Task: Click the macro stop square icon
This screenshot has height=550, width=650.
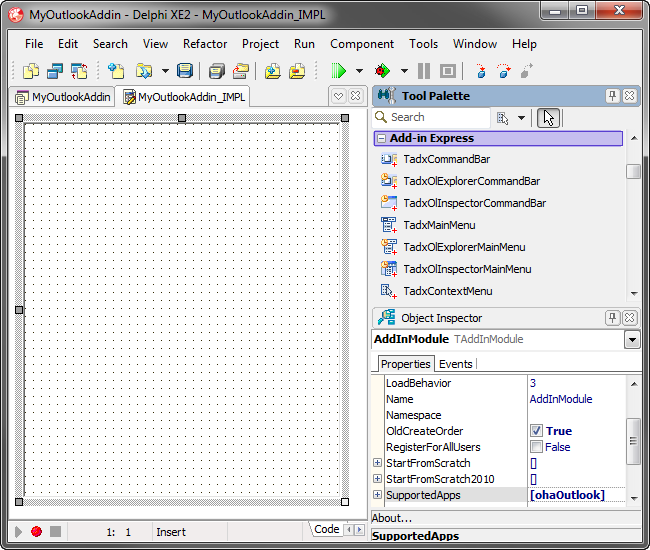Action: pyautogui.click(x=56, y=531)
